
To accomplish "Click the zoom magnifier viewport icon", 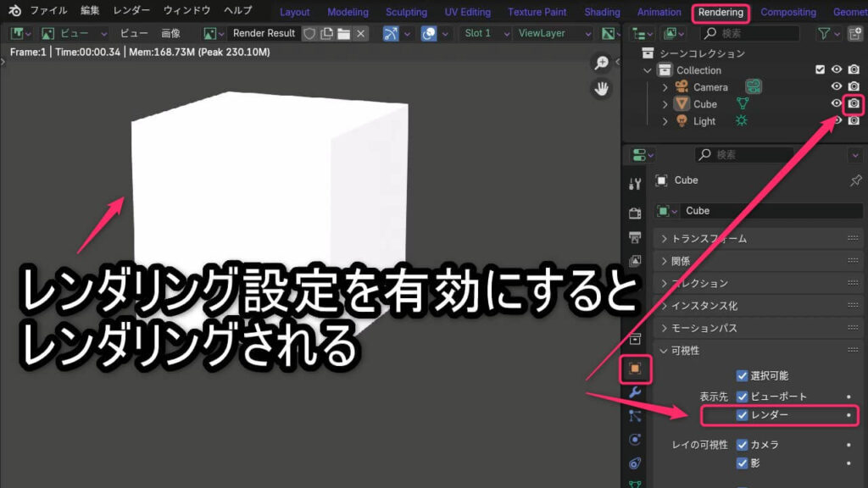I will click(601, 63).
